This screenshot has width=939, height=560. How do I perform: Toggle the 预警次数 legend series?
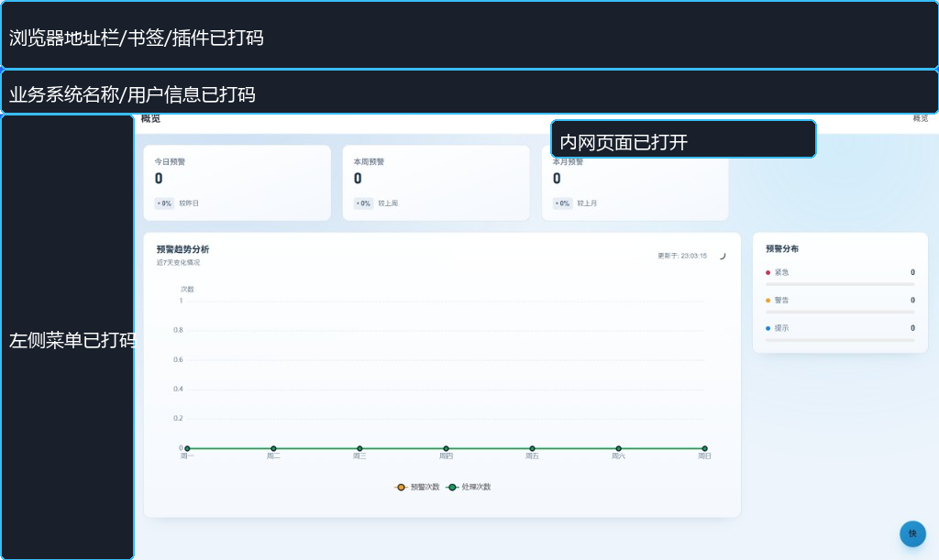[x=417, y=487]
